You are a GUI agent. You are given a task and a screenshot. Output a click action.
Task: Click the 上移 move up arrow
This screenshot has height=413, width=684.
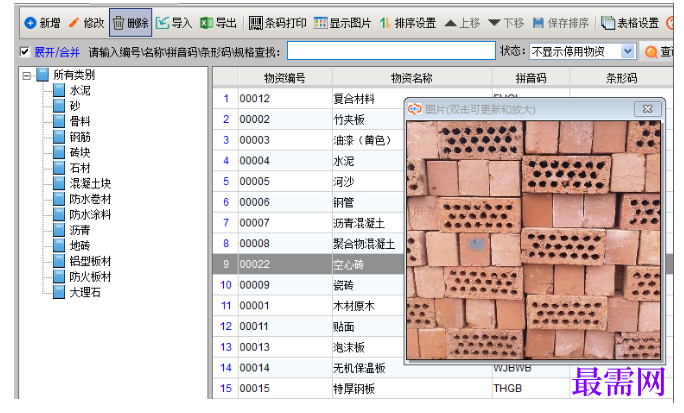(x=462, y=23)
